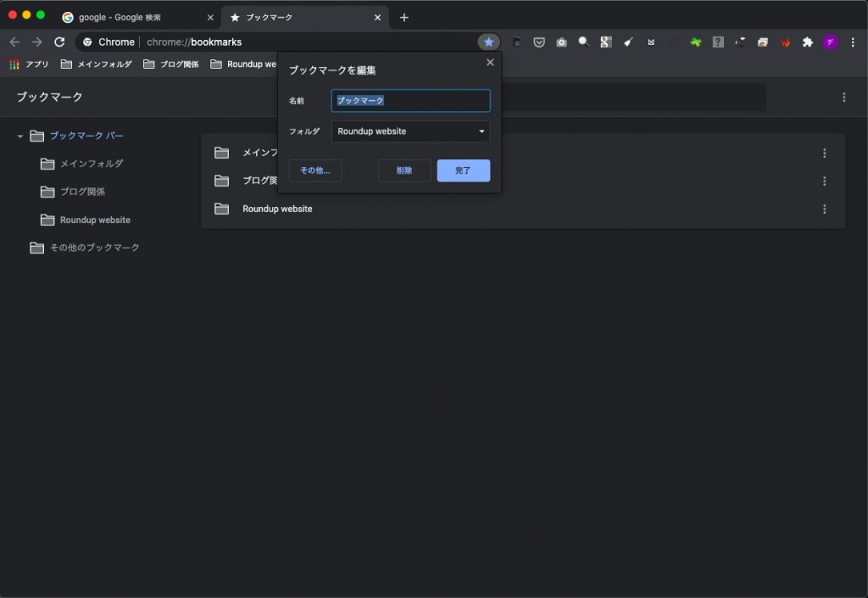The width and height of the screenshot is (868, 598).
Task: Click the green puzzle-piece extension icon
Action: coord(695,42)
